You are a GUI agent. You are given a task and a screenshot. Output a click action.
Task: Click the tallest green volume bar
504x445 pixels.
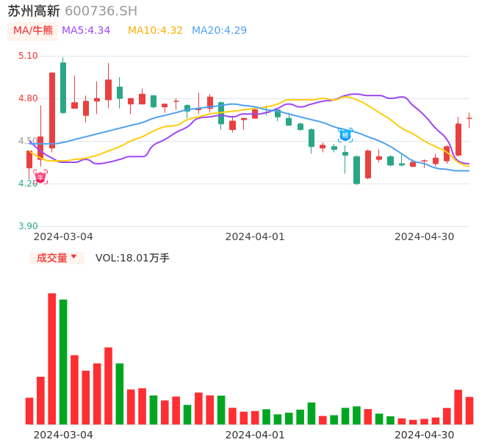tap(63, 361)
